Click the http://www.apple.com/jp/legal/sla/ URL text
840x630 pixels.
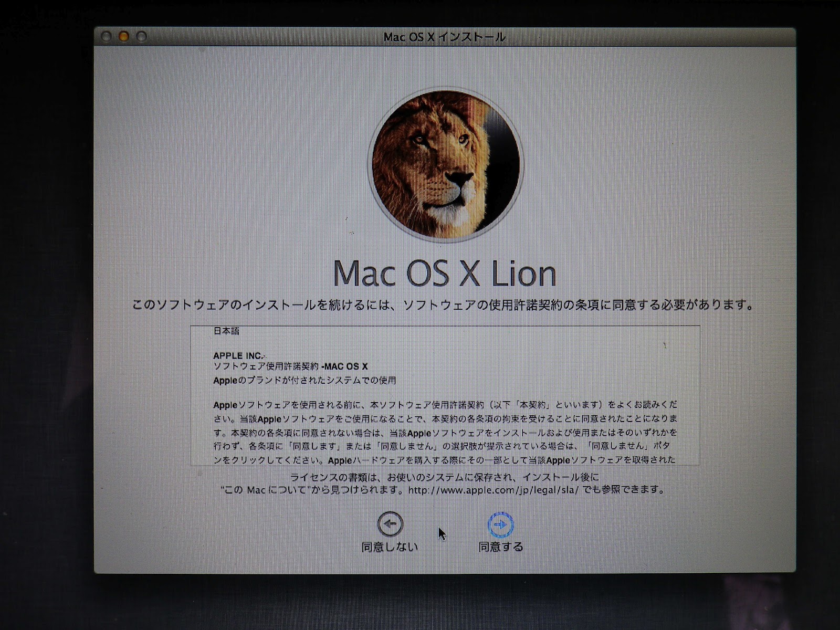point(493,490)
